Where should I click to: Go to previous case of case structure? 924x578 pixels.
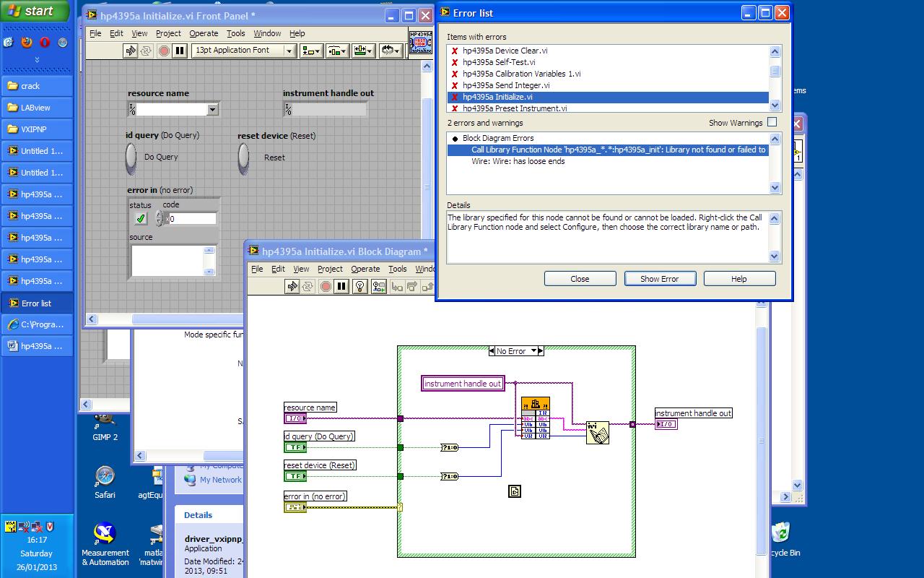tap(492, 351)
